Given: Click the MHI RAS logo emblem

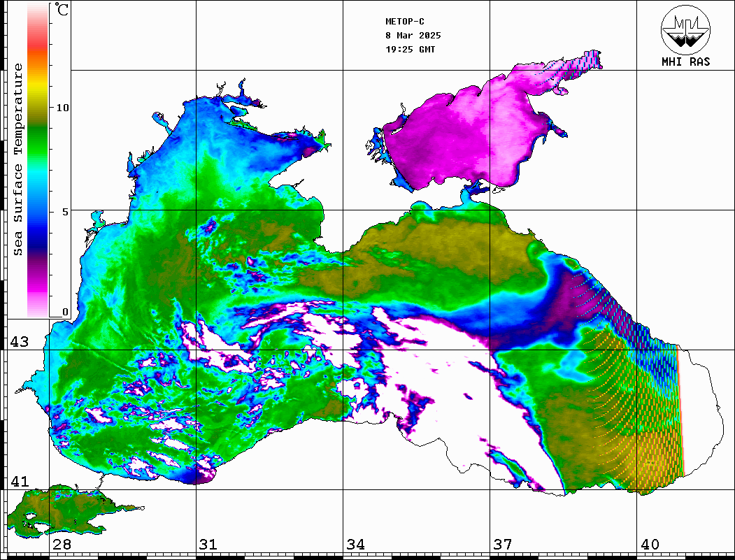Looking at the screenshot, I should click(685, 29).
